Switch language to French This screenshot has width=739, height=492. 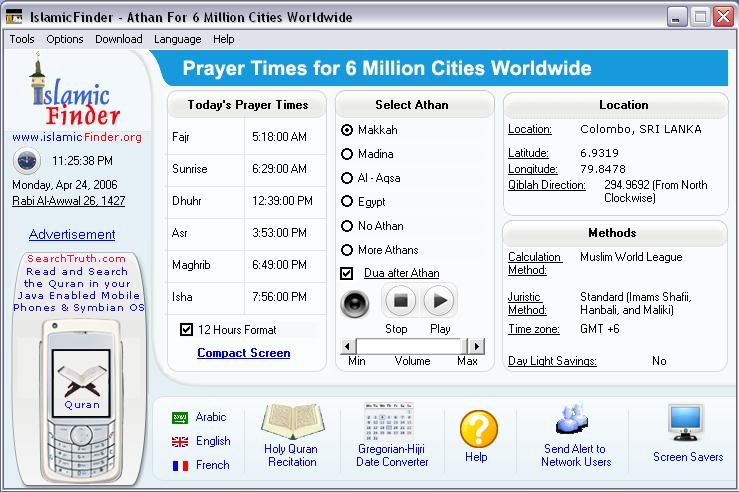pos(213,465)
